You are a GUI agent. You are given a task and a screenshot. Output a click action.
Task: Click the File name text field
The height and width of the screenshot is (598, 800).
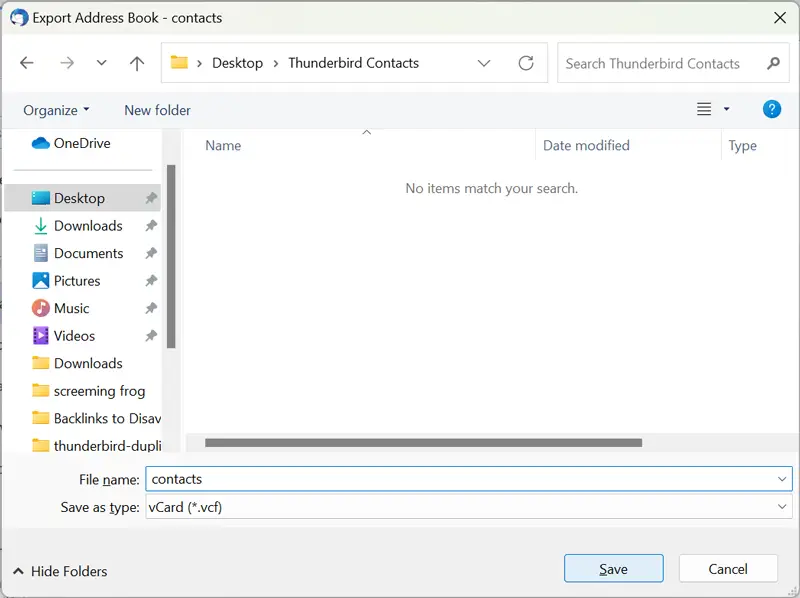(x=460, y=480)
